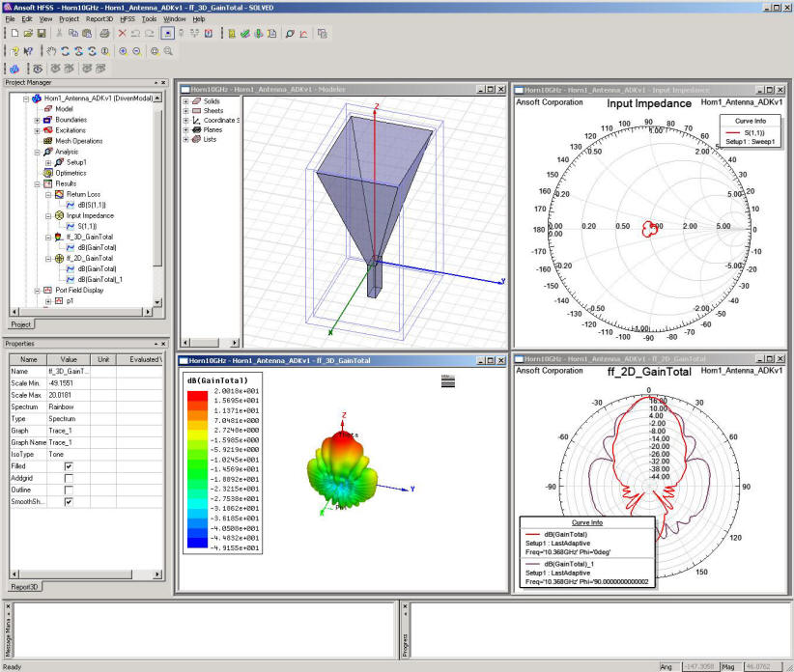Screen dimensions: 794x672
Task: Expand Solids in the modeler tree
Action: click(x=185, y=101)
